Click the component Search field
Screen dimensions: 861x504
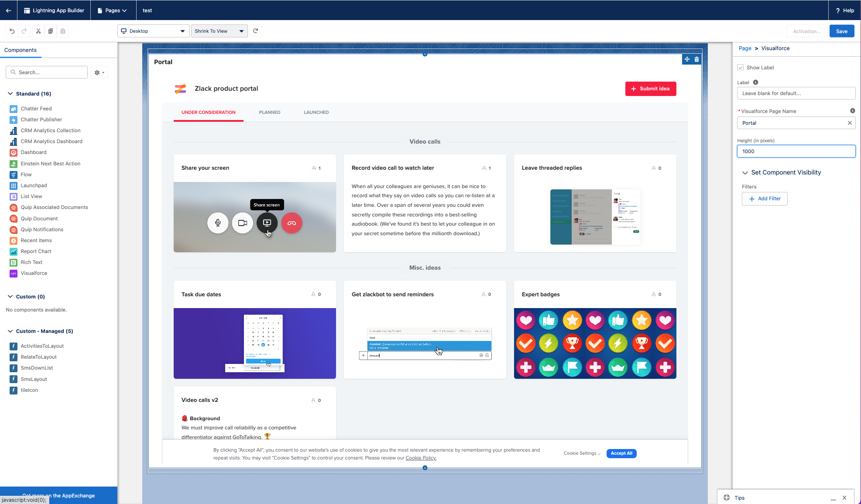(47, 72)
